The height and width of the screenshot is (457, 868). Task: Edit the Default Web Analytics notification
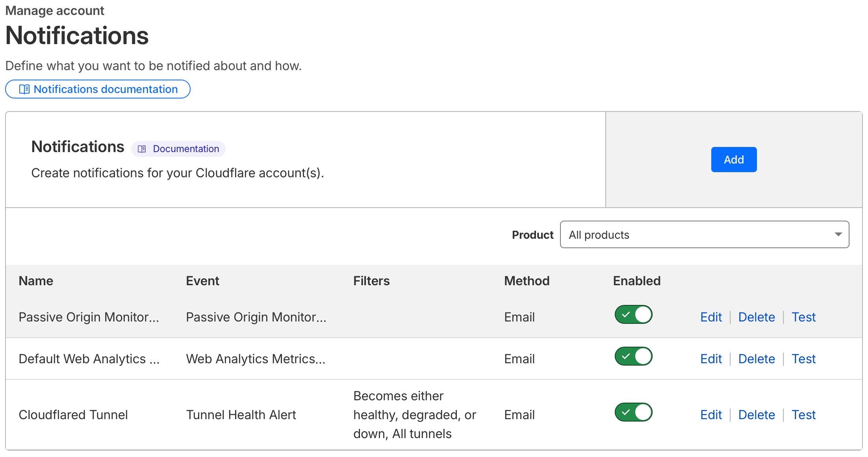(711, 359)
